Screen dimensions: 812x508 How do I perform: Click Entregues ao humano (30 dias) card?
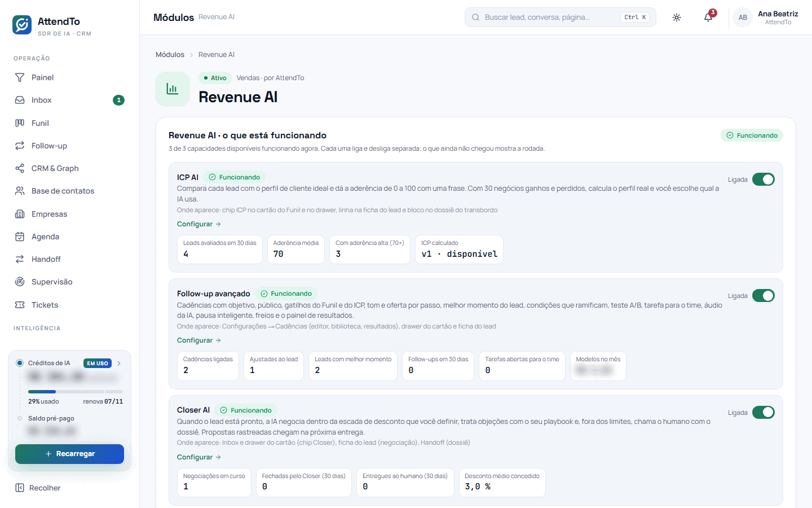pyautogui.click(x=405, y=483)
